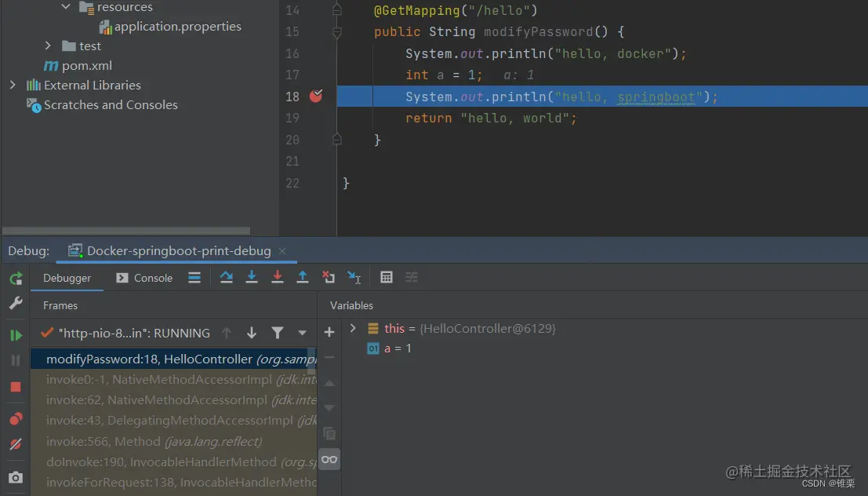Stop the debug session red square
Image resolution: width=868 pixels, height=496 pixels.
point(16,387)
